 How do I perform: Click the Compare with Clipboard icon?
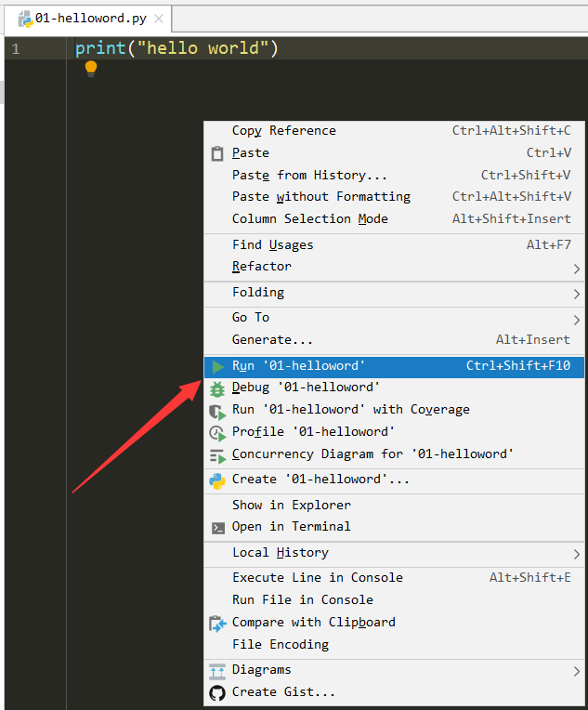pyautogui.click(x=217, y=624)
